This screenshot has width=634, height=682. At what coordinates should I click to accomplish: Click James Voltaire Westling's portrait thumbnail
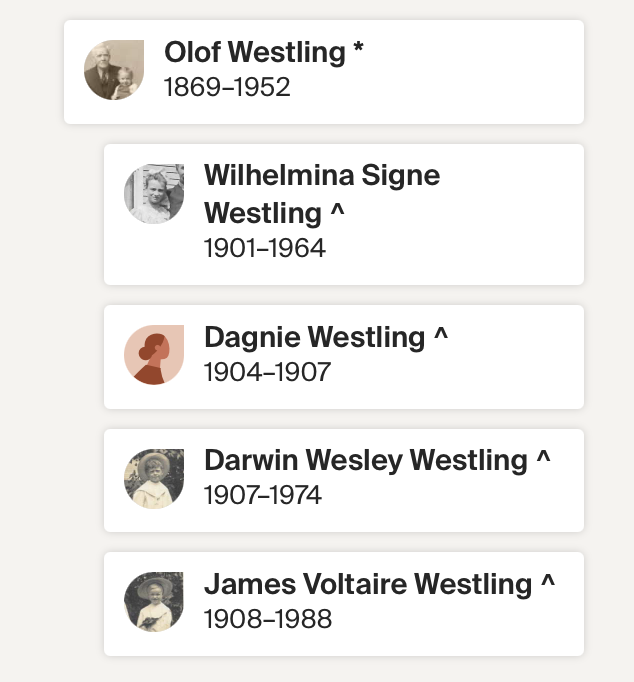coord(154,602)
